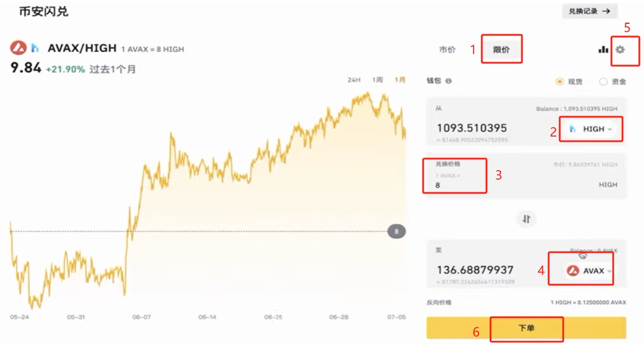Screen dimensions: 644x344
Task: Select the 资金 wallet radio button
Action: (x=603, y=82)
